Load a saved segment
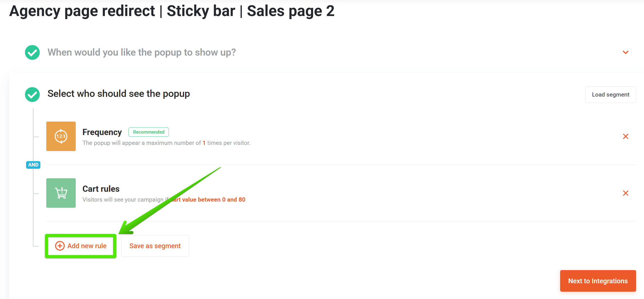This screenshot has height=299, width=644. (x=611, y=95)
